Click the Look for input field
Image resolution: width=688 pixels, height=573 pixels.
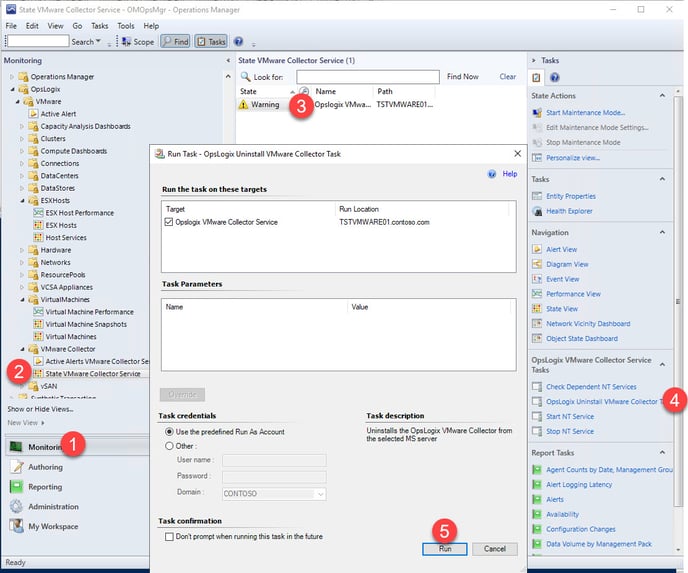(x=368, y=77)
